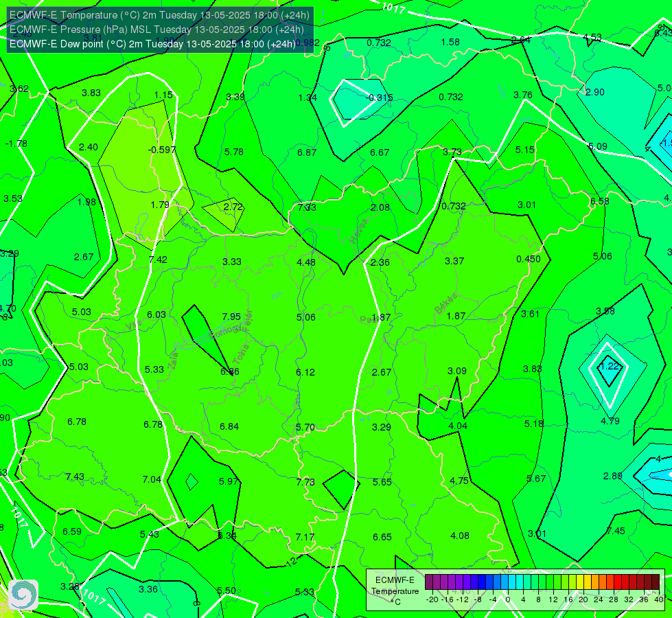The width and height of the screenshot is (672, 618).
Task: Click the map value 3.73
Action: pyautogui.click(x=452, y=152)
